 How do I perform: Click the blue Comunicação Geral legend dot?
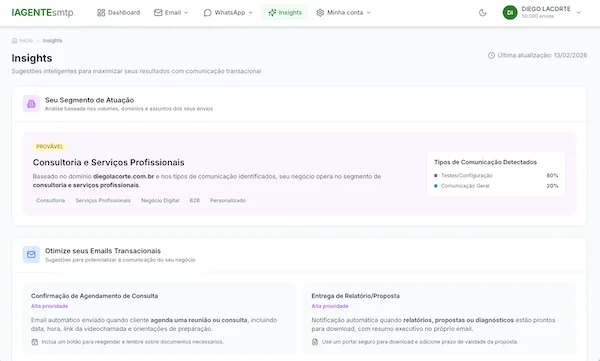coord(435,186)
